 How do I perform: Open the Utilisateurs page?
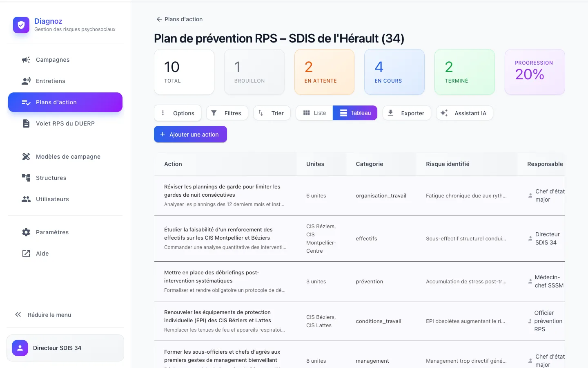pos(65,199)
